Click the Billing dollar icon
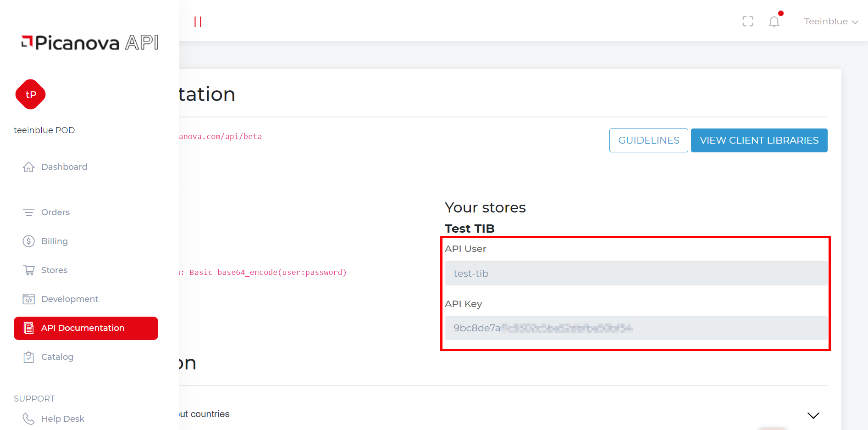868x430 pixels. 28,241
